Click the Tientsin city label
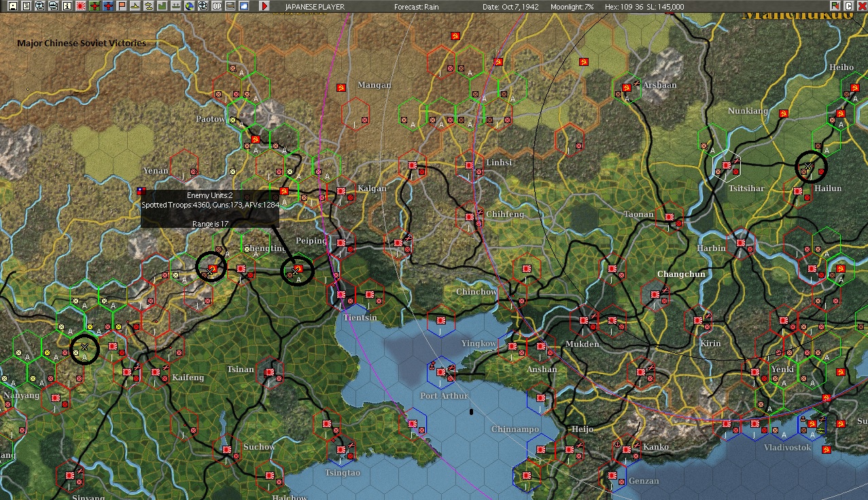868x500 pixels. tap(360, 318)
